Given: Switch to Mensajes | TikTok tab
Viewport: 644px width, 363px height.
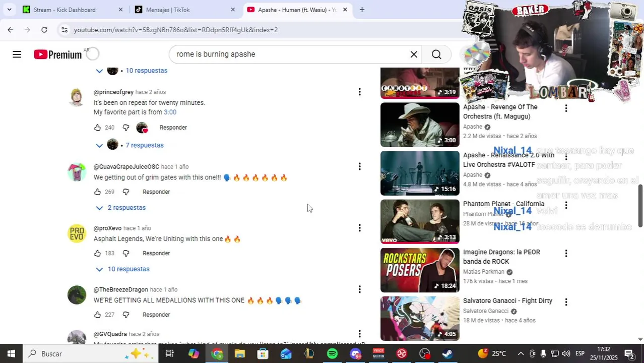Looking at the screenshot, I should [168, 10].
